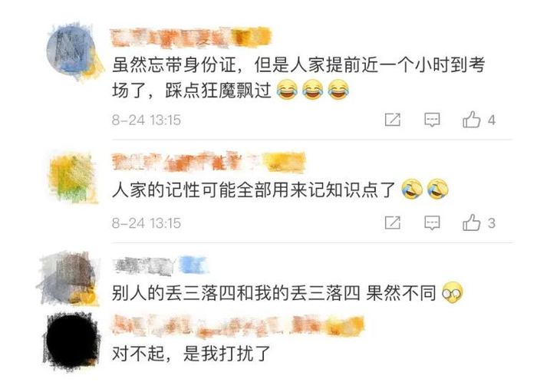
Task: Open the gray-brown avatar of the third commenter
Action: (x=68, y=278)
